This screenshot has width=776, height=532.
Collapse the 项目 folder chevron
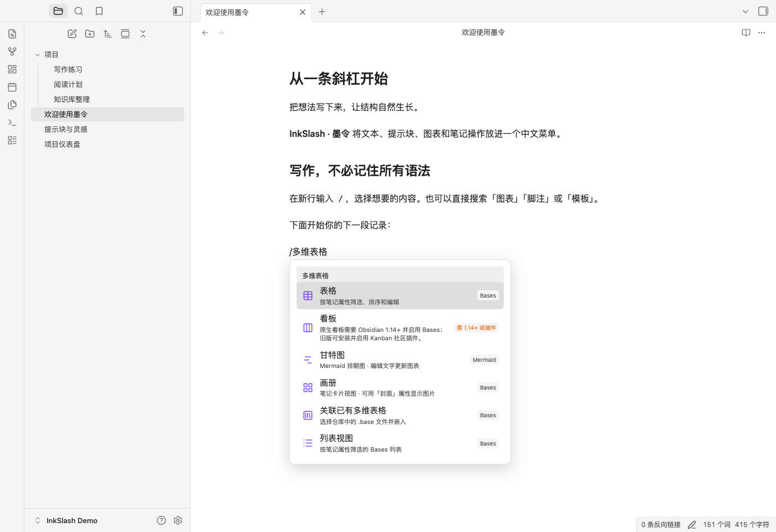point(38,55)
